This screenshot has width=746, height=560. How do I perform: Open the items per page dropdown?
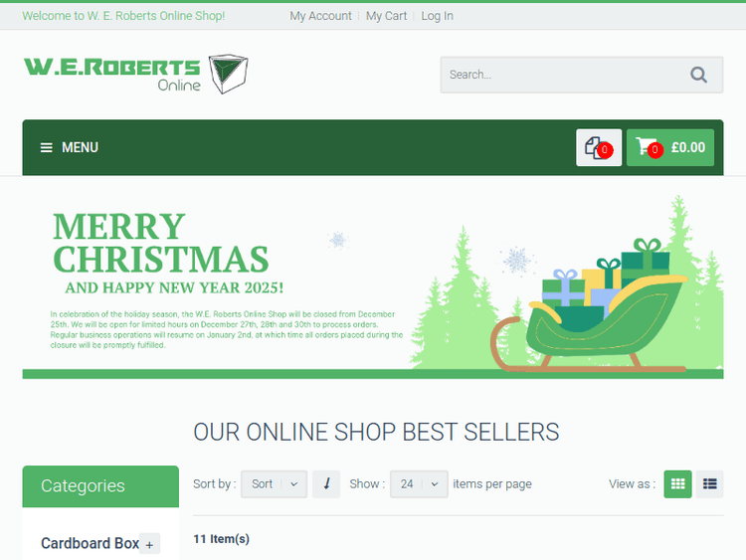tap(419, 484)
